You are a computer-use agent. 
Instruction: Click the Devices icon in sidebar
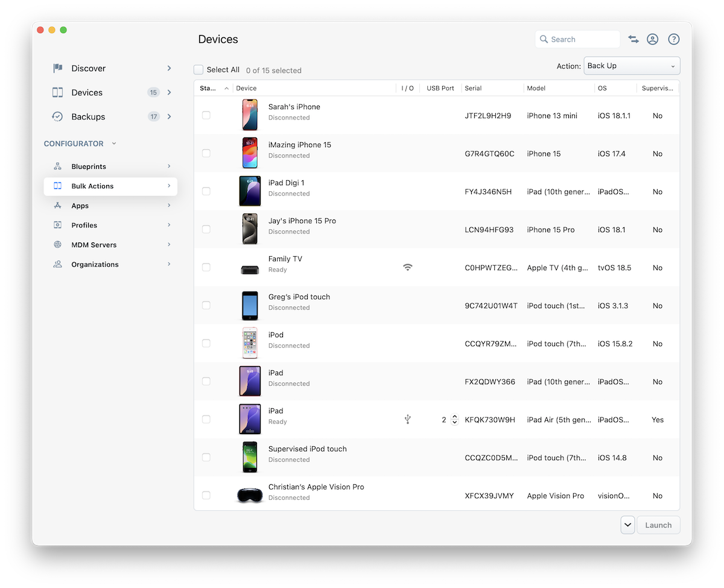click(x=58, y=92)
